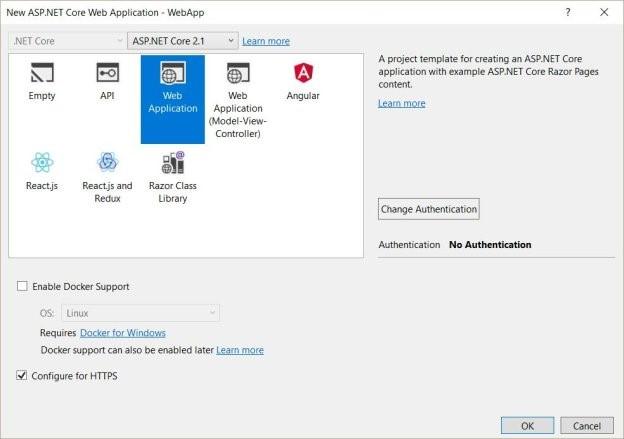Open Learn more link beside version dropdown
This screenshot has width=624, height=439.
[266, 41]
